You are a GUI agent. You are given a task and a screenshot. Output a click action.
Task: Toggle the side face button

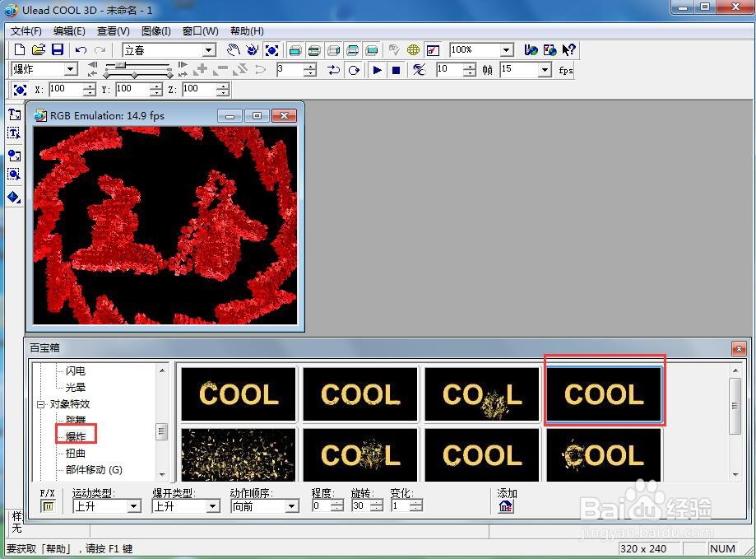[333, 49]
